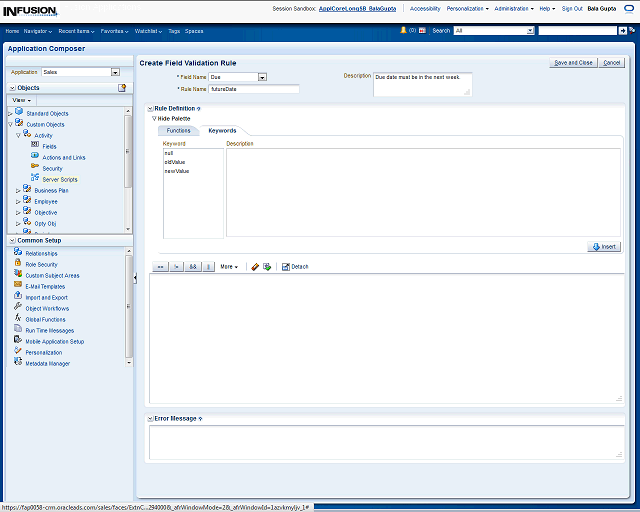Open the Navigator menu
The height and width of the screenshot is (512, 640).
tap(40, 31)
